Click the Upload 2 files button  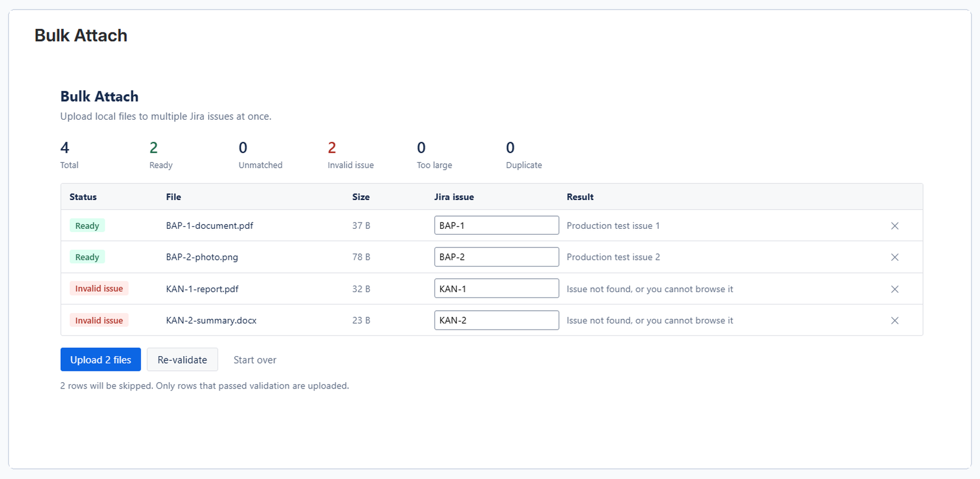(x=101, y=360)
